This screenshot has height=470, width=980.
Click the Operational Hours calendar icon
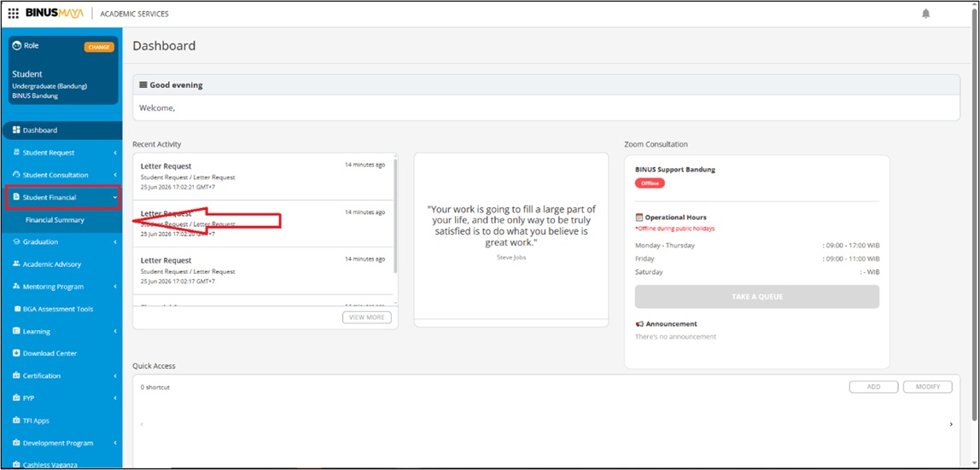tap(639, 218)
